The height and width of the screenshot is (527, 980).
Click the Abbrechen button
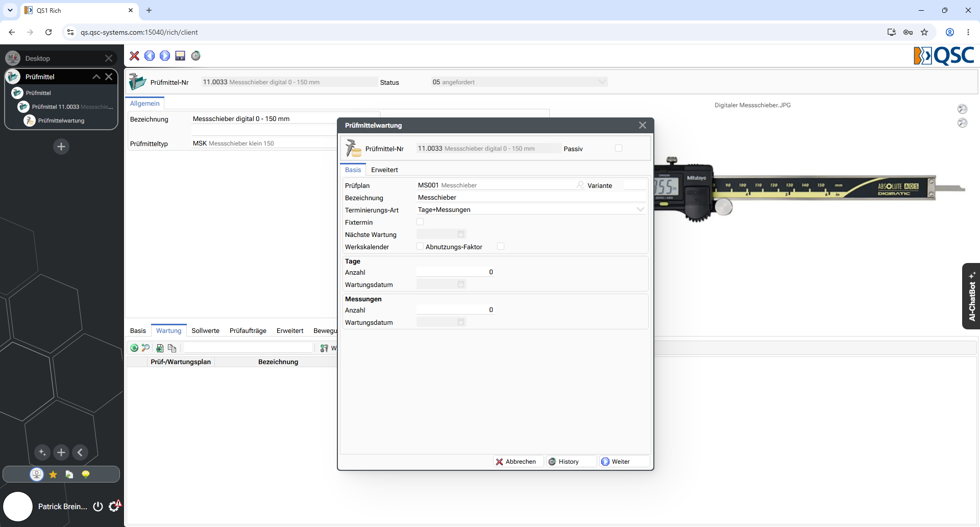[518, 462]
